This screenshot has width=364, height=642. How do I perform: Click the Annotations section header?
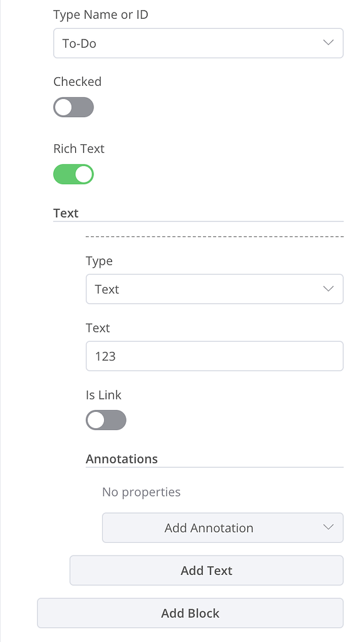pos(123,458)
